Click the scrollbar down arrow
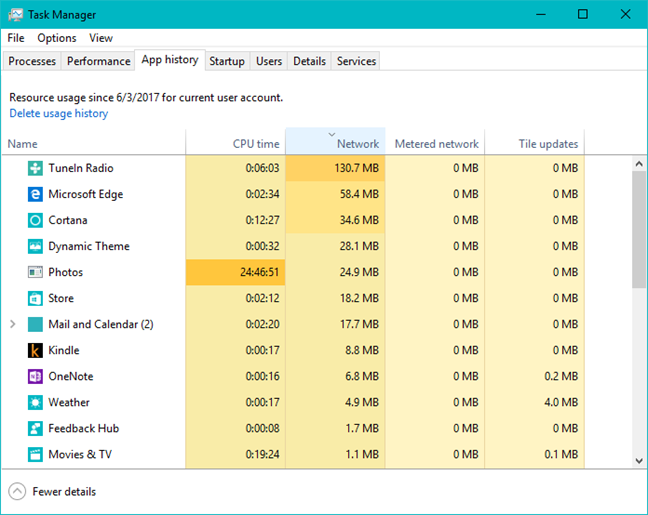The height and width of the screenshot is (515, 648). (x=639, y=461)
